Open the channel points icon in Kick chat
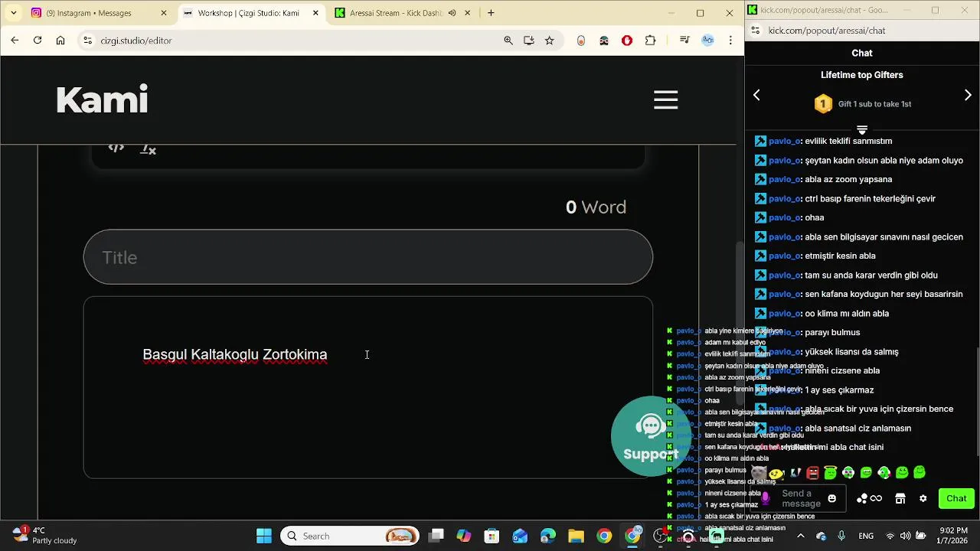980x551 pixels. pos(869,498)
